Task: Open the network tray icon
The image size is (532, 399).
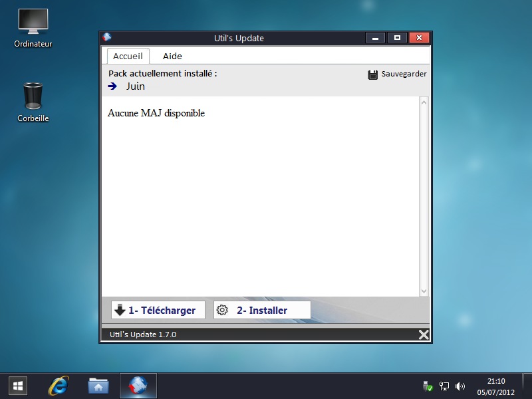Action: (444, 386)
